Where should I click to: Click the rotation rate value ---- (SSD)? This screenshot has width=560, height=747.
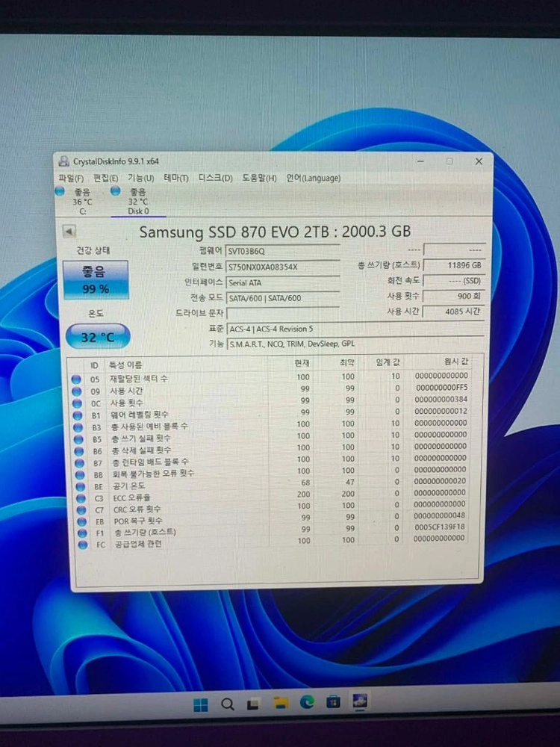(454, 281)
